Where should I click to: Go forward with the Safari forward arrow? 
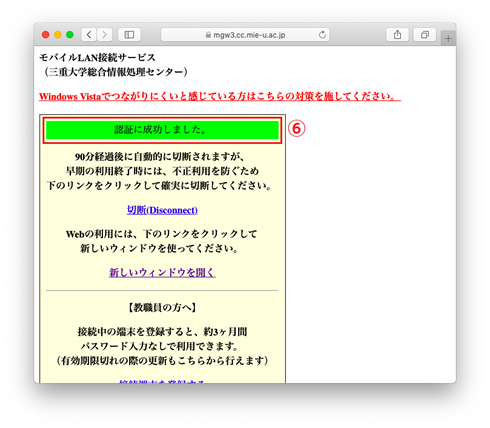105,35
